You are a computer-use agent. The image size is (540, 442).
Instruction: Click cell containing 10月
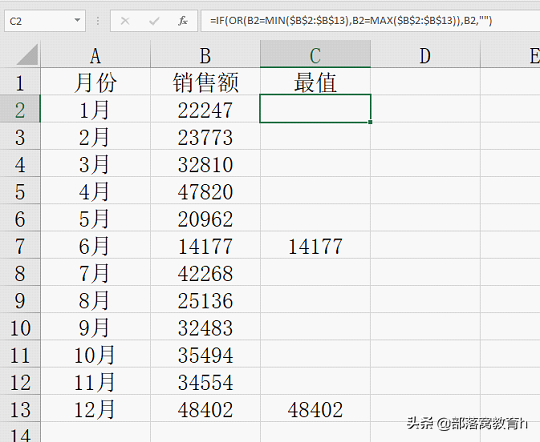pyautogui.click(x=95, y=355)
